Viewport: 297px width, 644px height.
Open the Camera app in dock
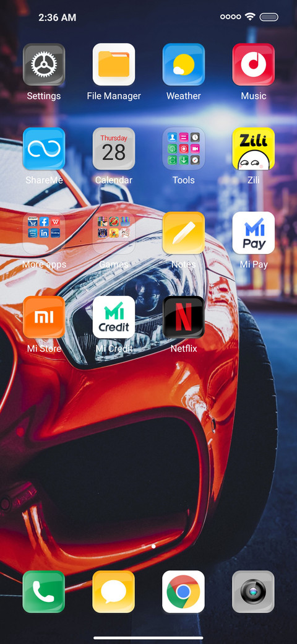254,591
